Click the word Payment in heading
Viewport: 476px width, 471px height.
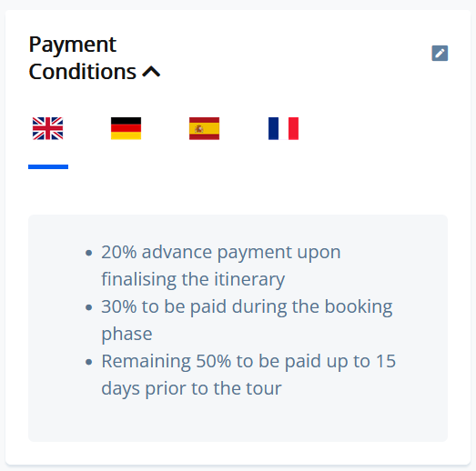(x=73, y=45)
